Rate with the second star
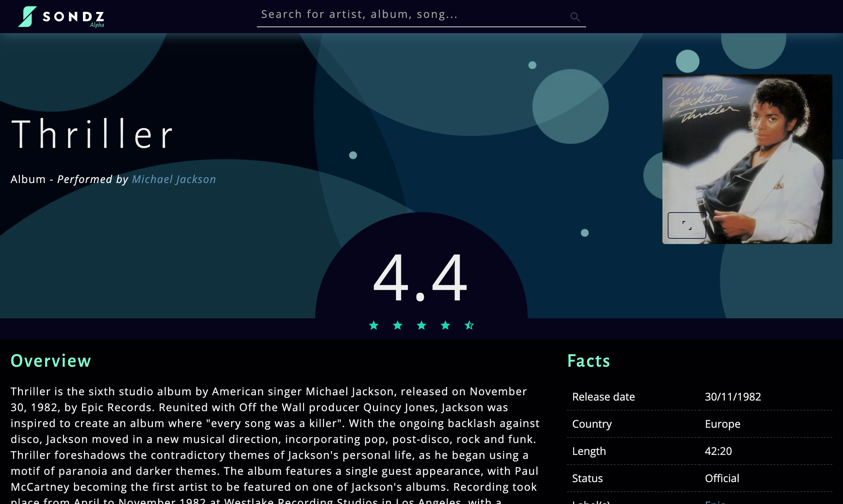Screen dimensions: 843x504 [397, 325]
